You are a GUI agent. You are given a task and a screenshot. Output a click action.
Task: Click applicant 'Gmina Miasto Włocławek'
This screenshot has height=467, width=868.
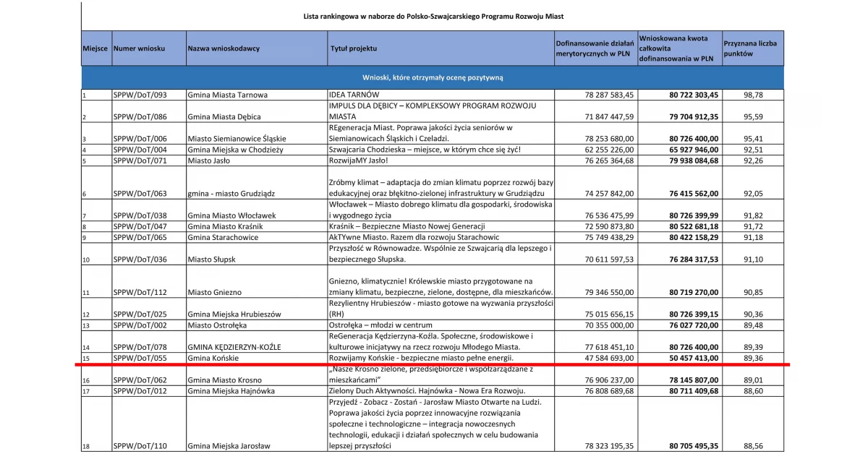coord(231,215)
